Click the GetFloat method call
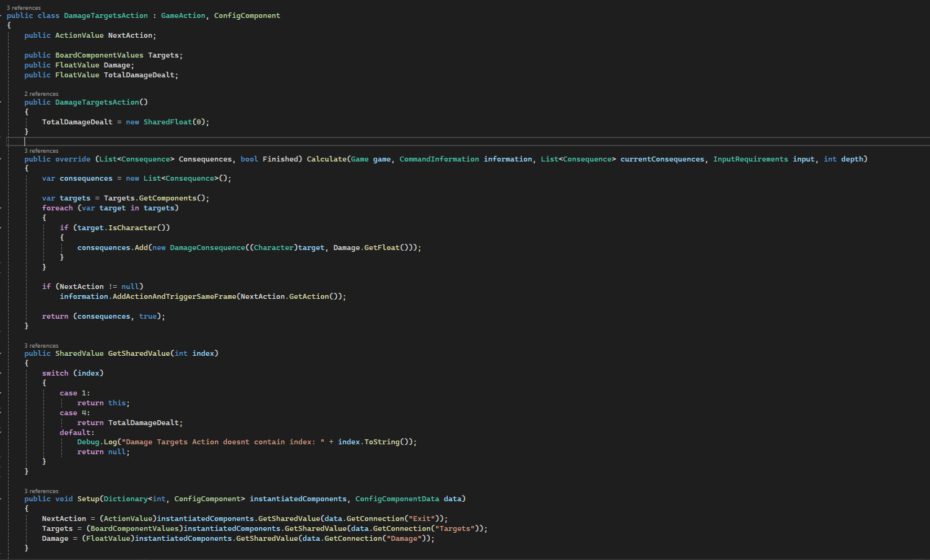Image resolution: width=930 pixels, height=560 pixels. pyautogui.click(x=382, y=248)
